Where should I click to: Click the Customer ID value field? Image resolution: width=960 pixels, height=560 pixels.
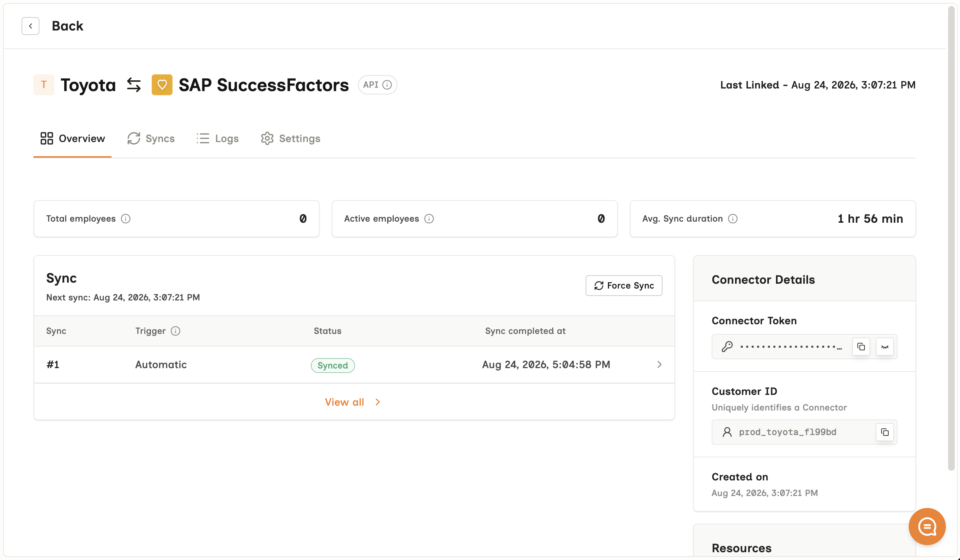[x=804, y=432]
